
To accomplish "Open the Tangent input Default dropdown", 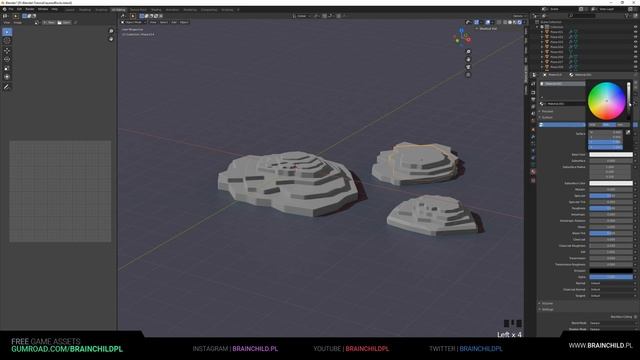I will 611,296.
